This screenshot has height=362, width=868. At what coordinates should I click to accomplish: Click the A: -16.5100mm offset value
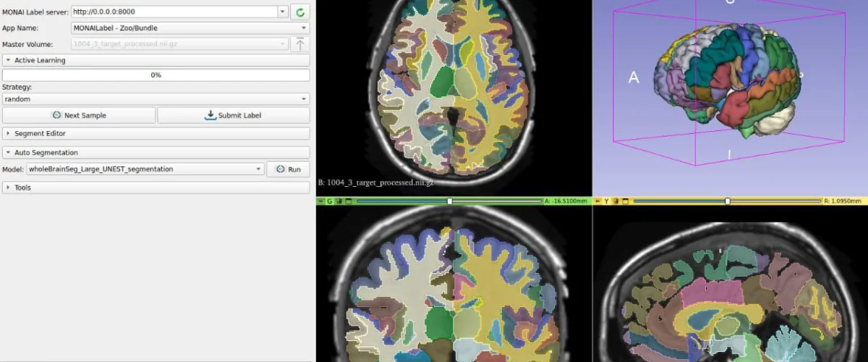point(566,201)
